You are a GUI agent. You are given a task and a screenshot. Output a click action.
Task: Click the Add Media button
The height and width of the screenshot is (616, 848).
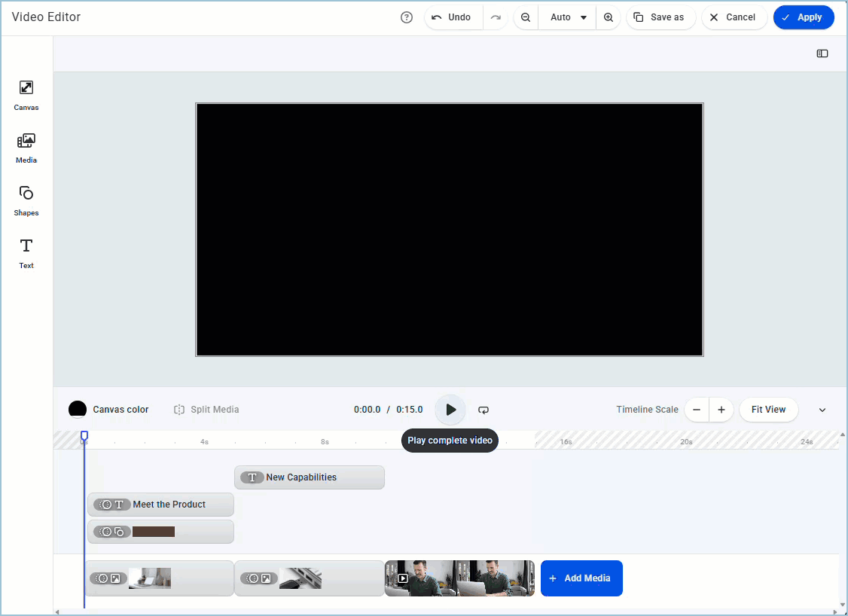(581, 578)
